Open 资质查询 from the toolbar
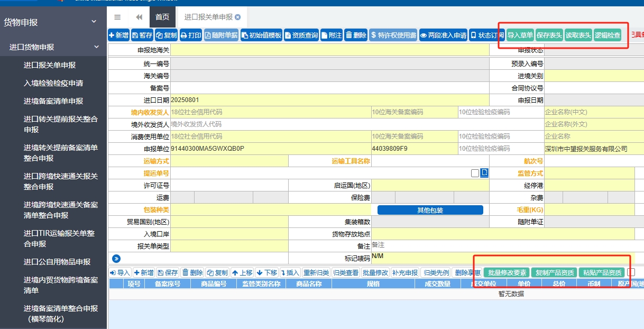The width and height of the screenshot is (644, 329). 301,35
